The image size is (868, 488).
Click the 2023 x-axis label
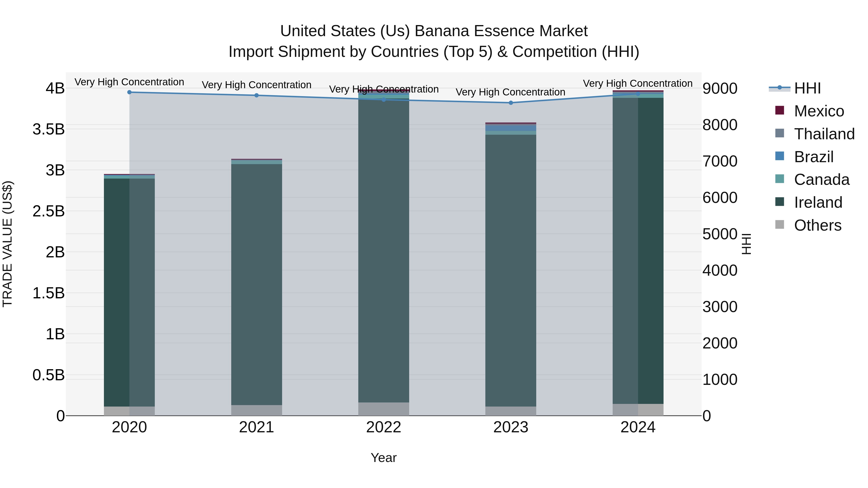click(x=511, y=427)
